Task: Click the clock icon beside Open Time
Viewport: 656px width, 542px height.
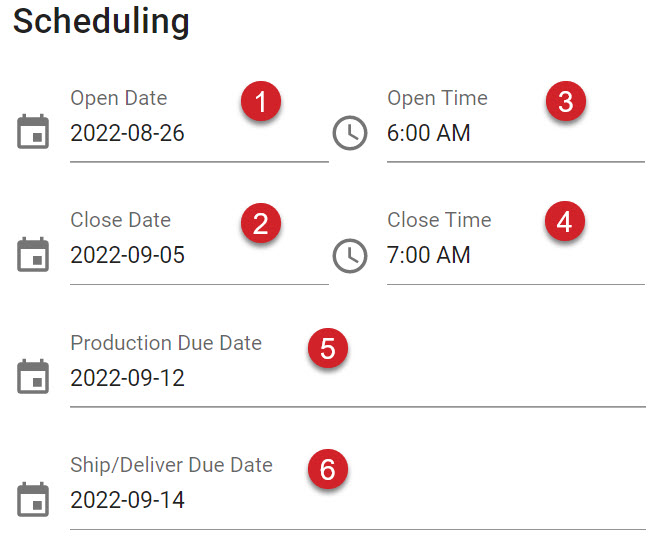Action: coord(350,133)
